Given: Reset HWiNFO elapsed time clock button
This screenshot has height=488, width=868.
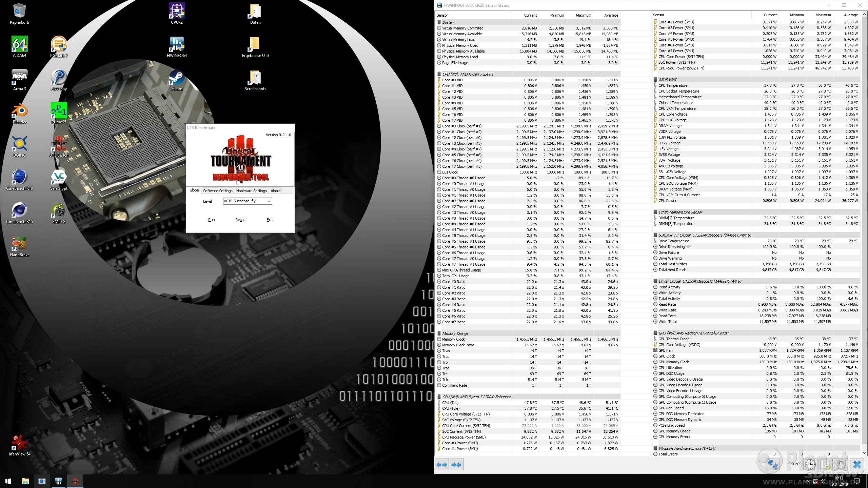Looking at the screenshot, I should [x=810, y=465].
